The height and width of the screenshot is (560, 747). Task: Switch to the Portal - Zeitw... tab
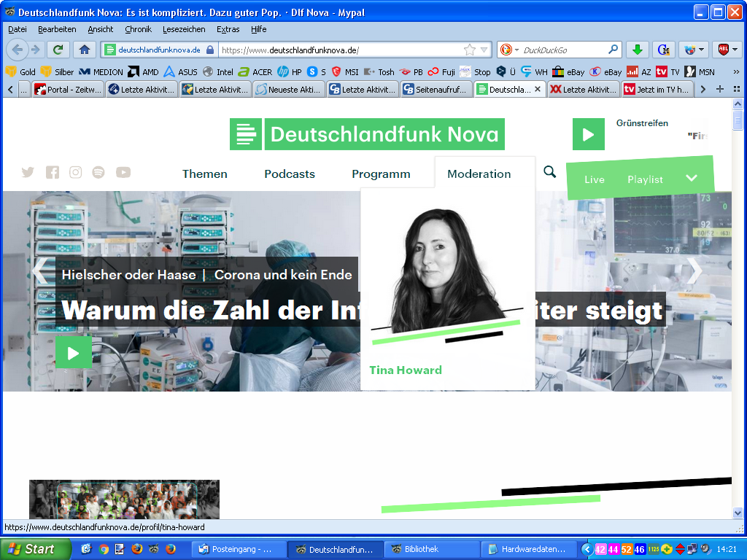[x=68, y=89]
